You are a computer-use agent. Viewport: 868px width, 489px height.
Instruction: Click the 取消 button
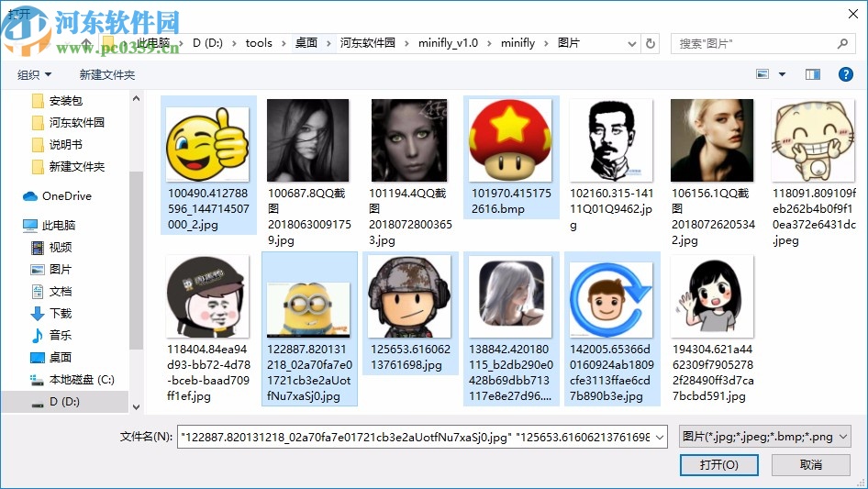(x=811, y=464)
